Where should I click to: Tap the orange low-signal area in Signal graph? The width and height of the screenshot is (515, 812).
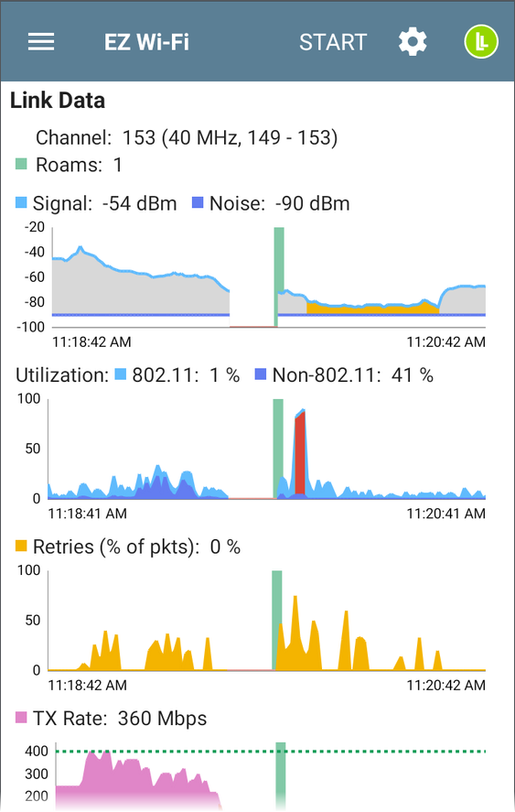point(372,309)
